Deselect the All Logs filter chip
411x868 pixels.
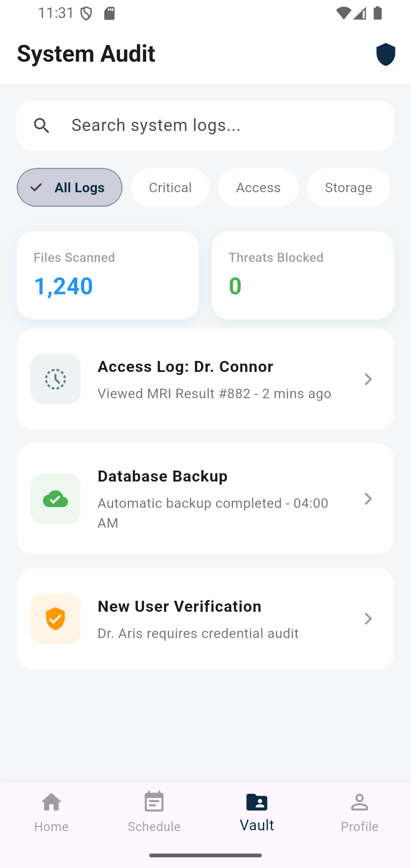[x=70, y=187]
